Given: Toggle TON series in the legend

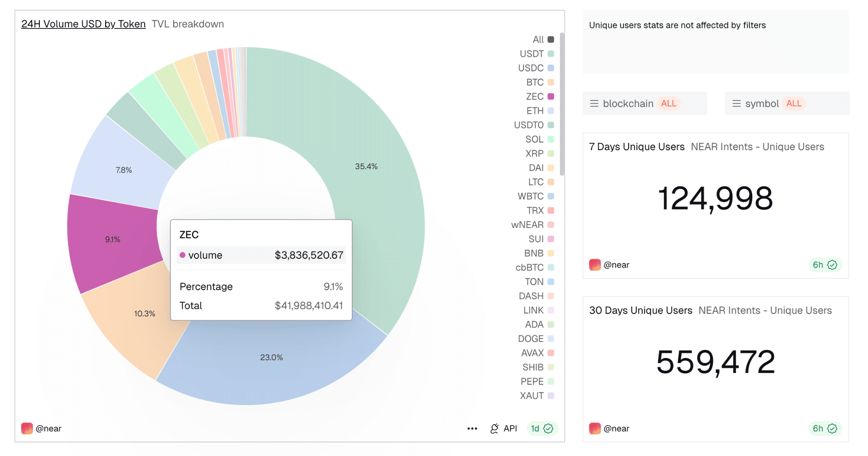Looking at the screenshot, I should (x=540, y=282).
